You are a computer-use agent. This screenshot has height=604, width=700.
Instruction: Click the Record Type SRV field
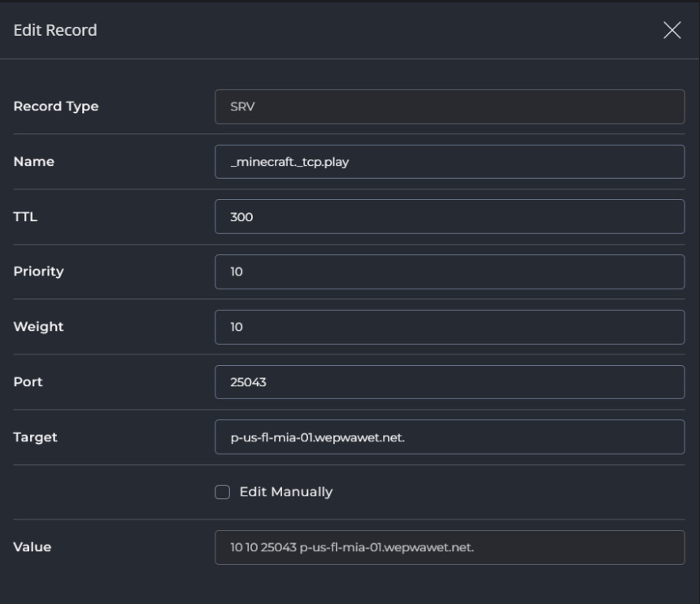tap(450, 106)
